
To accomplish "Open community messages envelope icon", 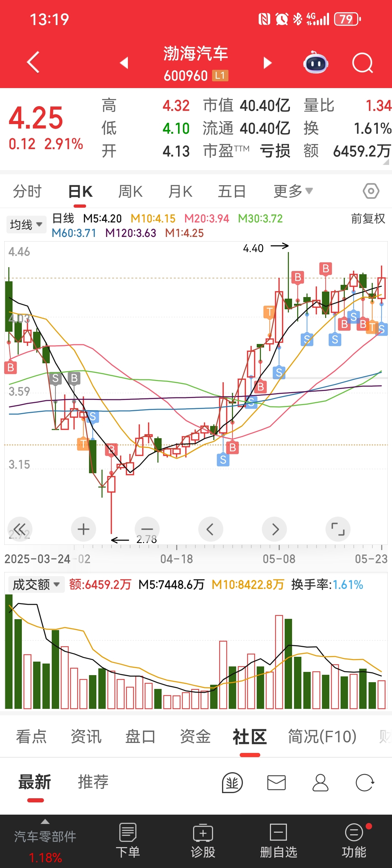I will point(276,782).
